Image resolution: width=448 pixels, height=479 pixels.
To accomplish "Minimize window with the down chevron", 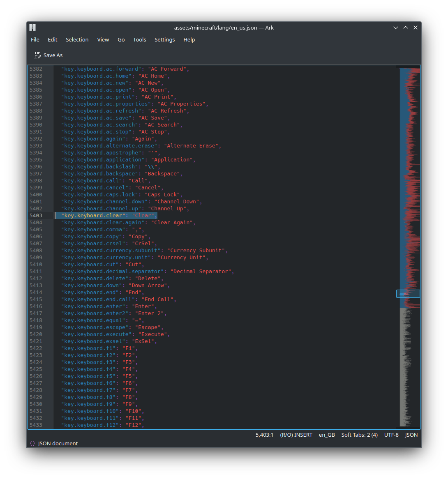I will (x=396, y=28).
